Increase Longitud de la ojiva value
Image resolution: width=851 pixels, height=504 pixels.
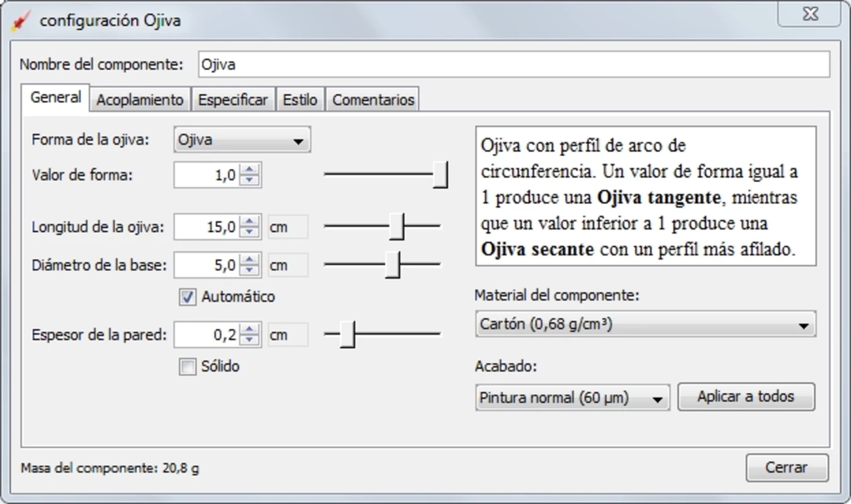point(249,221)
